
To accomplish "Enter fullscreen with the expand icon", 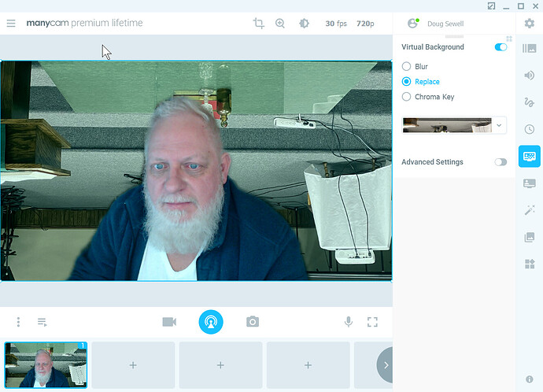I will pos(372,322).
